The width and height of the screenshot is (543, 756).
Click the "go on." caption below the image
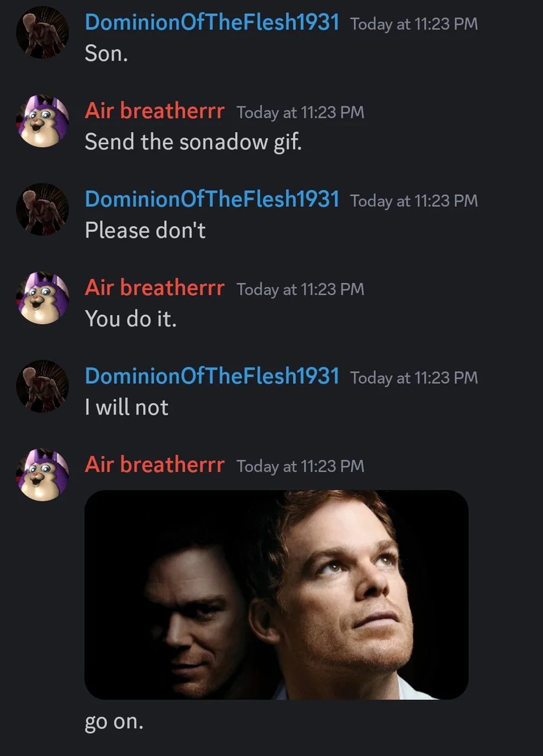point(114,722)
